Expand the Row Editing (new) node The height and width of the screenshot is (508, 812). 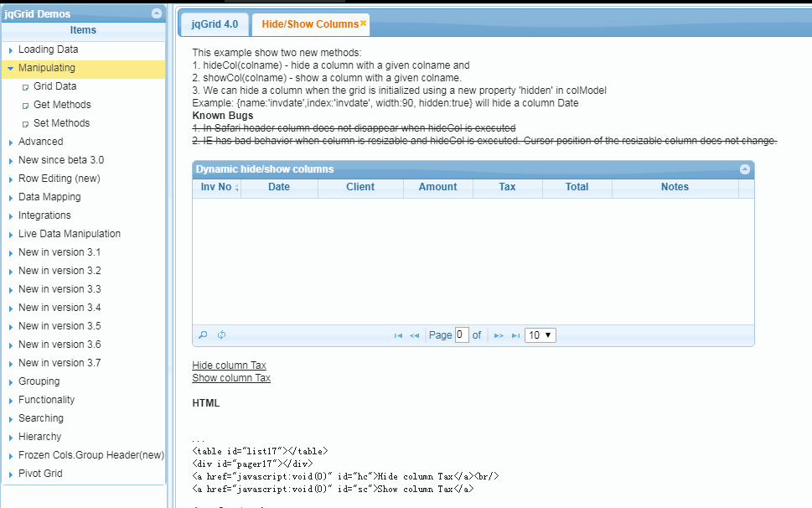pyautogui.click(x=10, y=179)
